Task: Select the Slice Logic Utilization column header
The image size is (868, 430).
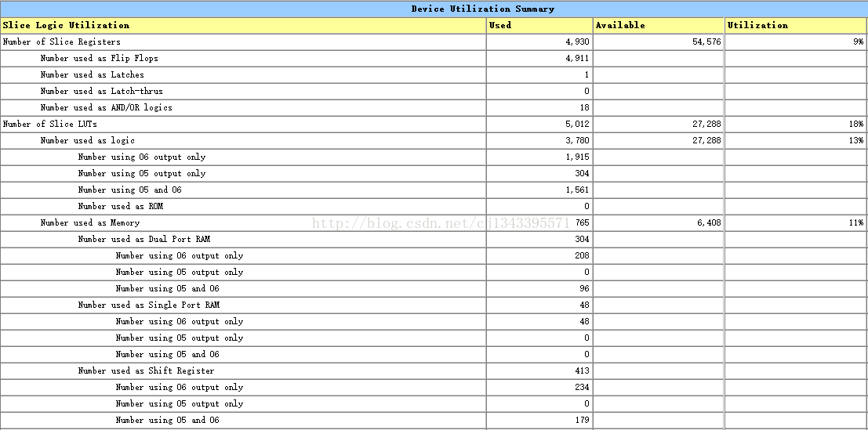Action: point(244,25)
